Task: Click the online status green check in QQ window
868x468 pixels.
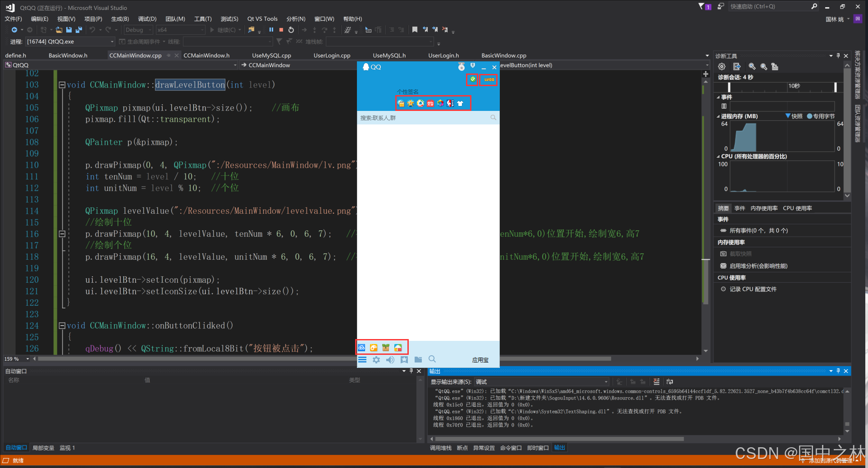Action: point(472,79)
